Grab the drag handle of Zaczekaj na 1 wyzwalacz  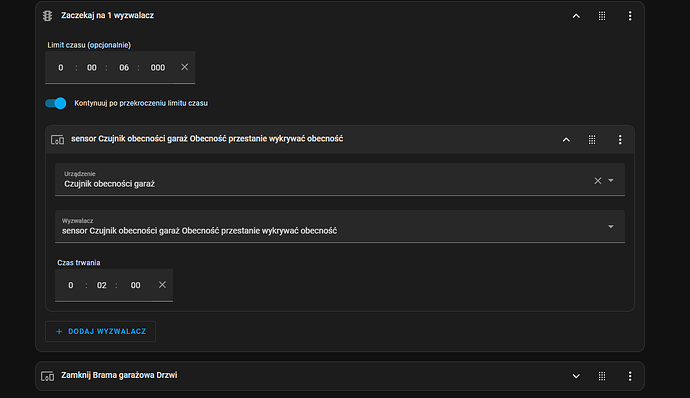pos(602,16)
